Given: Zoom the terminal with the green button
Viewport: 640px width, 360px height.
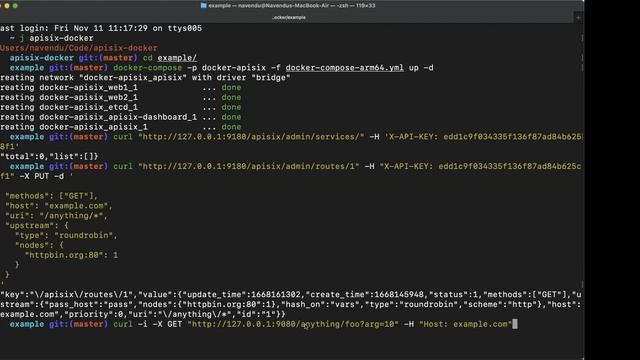Looking at the screenshot, I should coord(15,6).
